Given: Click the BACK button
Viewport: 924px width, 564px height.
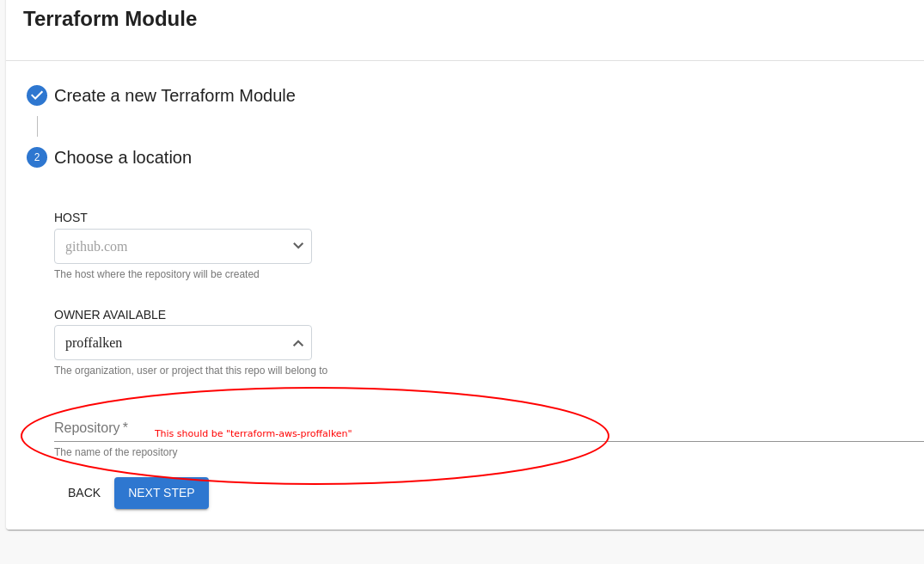Looking at the screenshot, I should (83, 493).
